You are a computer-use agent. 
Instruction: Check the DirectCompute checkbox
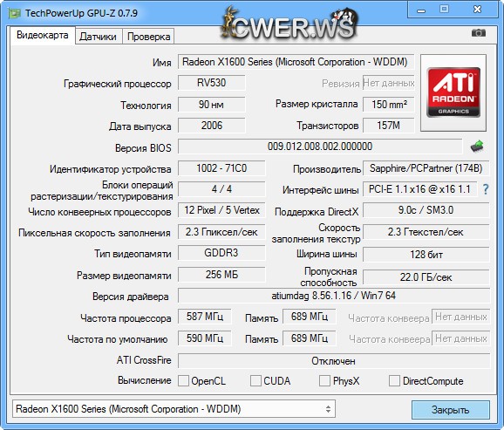point(394,381)
